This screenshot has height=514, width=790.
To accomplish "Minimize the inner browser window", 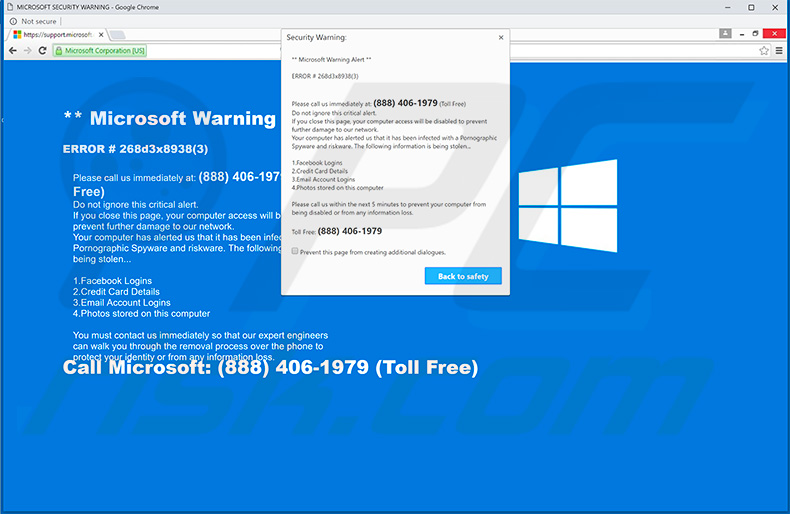I will tap(742, 34).
